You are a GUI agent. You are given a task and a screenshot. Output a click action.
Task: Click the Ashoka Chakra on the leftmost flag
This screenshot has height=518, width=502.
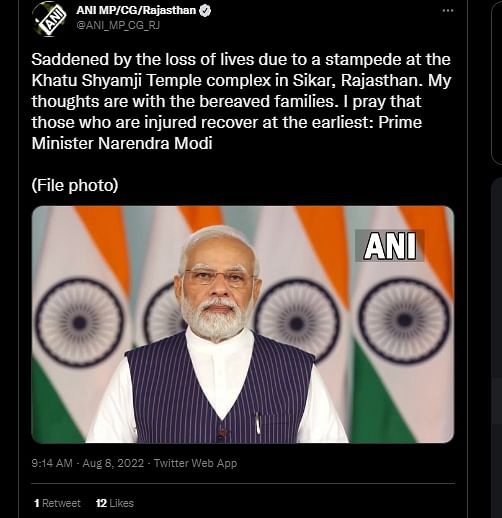pyautogui.click(x=79, y=322)
